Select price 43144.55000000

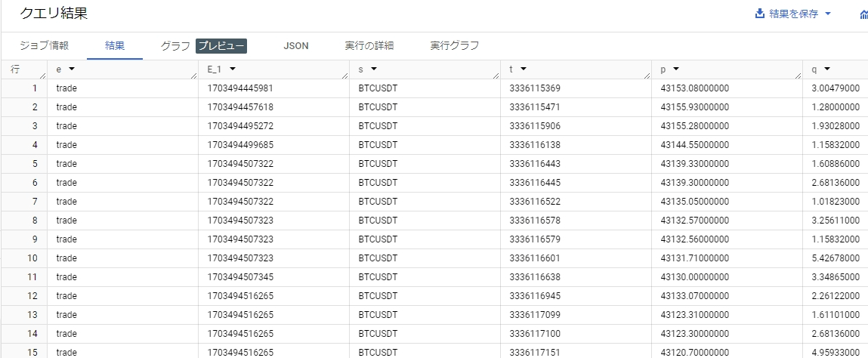pos(695,144)
